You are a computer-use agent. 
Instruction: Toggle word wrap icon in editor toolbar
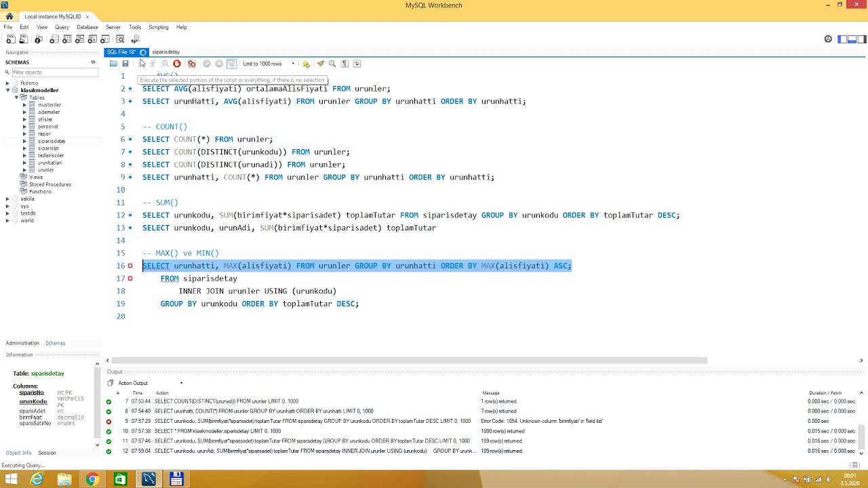[357, 64]
